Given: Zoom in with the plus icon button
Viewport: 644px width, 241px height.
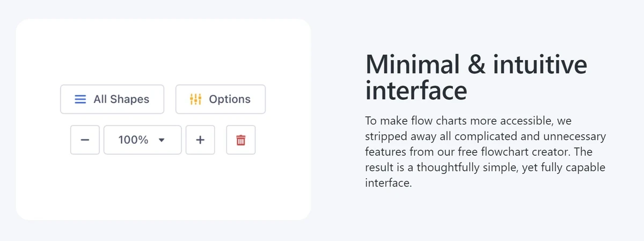Looking at the screenshot, I should pos(200,140).
